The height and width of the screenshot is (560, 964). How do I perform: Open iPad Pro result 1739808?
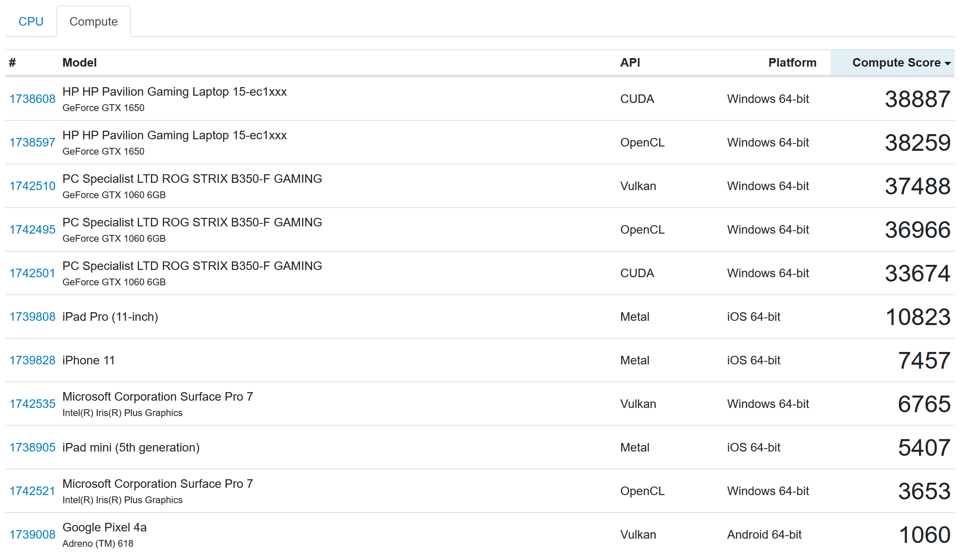pyautogui.click(x=32, y=317)
